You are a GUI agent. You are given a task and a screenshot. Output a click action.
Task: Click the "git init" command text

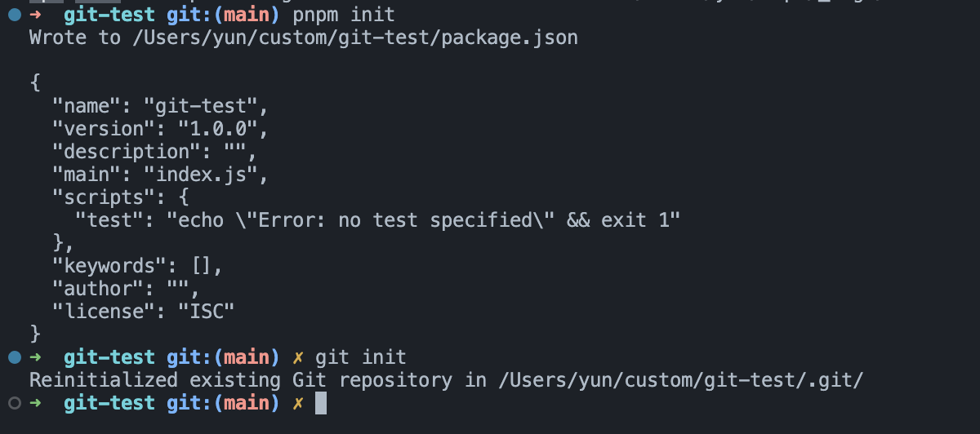click(361, 357)
